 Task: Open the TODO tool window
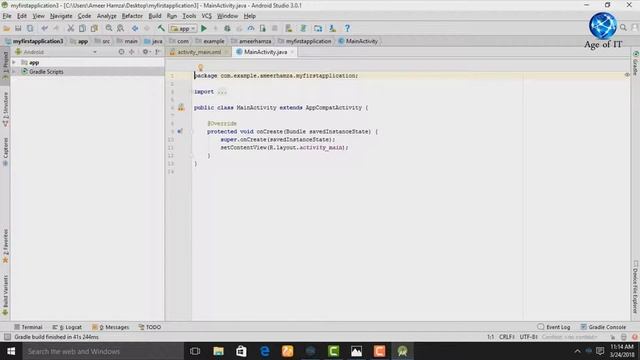(x=150, y=327)
